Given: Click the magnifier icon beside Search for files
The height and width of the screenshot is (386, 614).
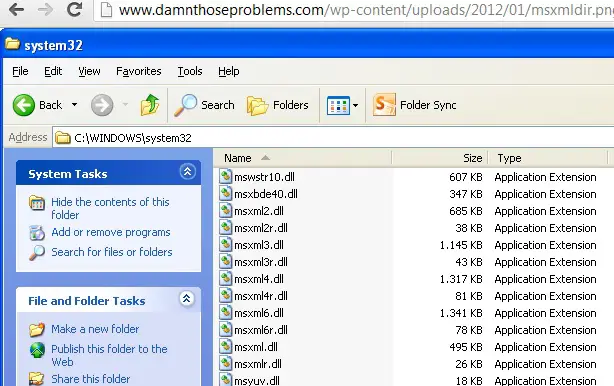Looking at the screenshot, I should point(37,253).
